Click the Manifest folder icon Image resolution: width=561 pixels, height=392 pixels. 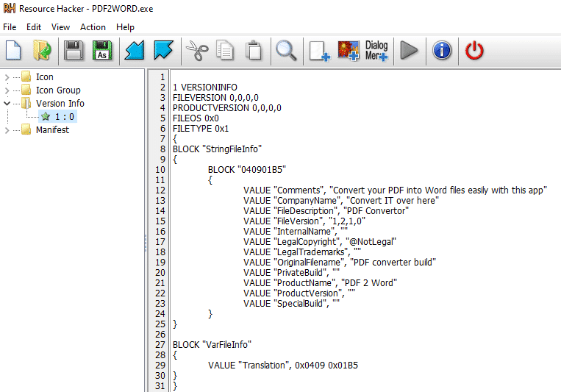26,129
